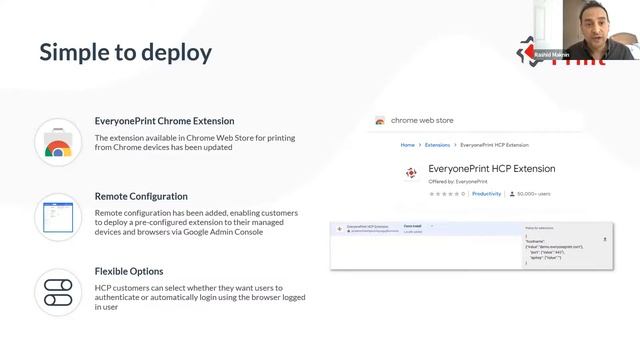Click the Flexible Options toggle switches icon
Image resolution: width=640 pixels, height=360 pixels.
(58, 293)
